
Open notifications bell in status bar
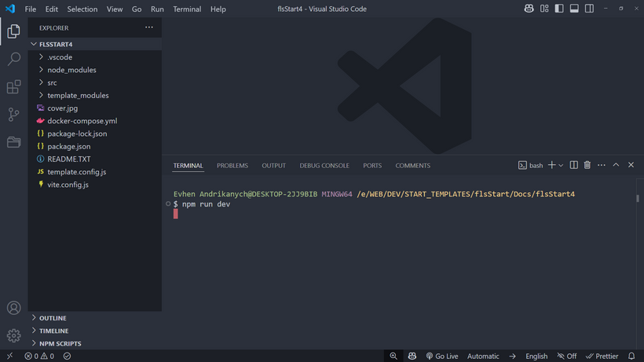point(631,356)
